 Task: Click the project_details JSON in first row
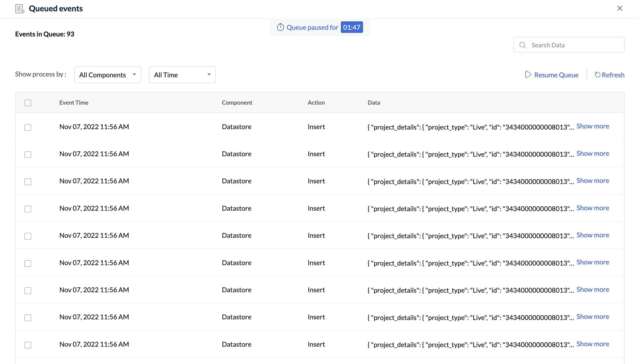470,127
